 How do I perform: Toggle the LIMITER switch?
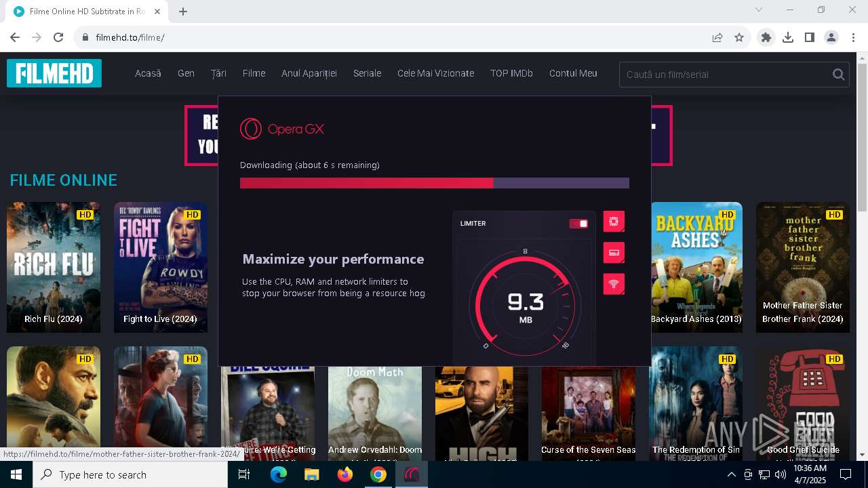tap(578, 224)
